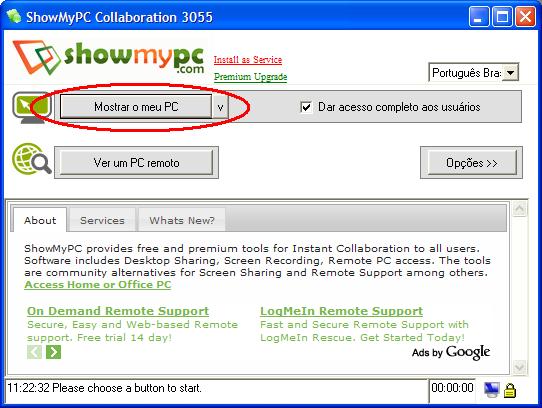Screen dimensions: 542x408
Task: Click Mostrar o meu PC button
Action: click(136, 107)
